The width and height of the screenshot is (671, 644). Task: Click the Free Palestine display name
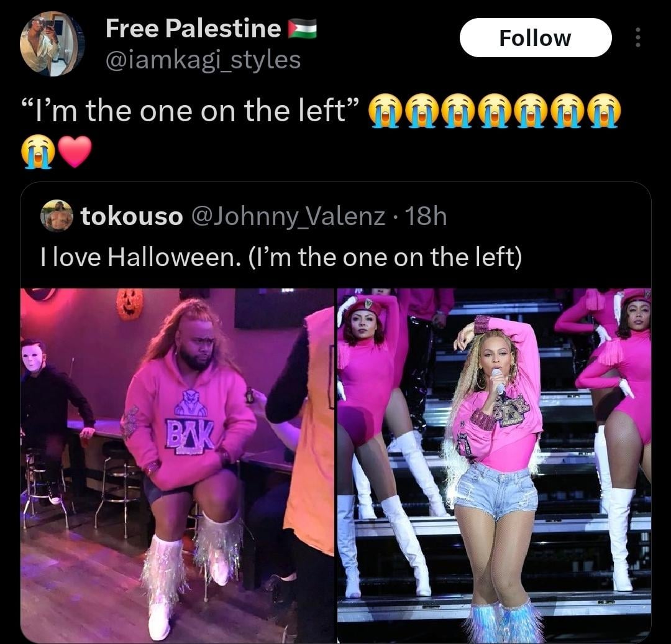193,28
